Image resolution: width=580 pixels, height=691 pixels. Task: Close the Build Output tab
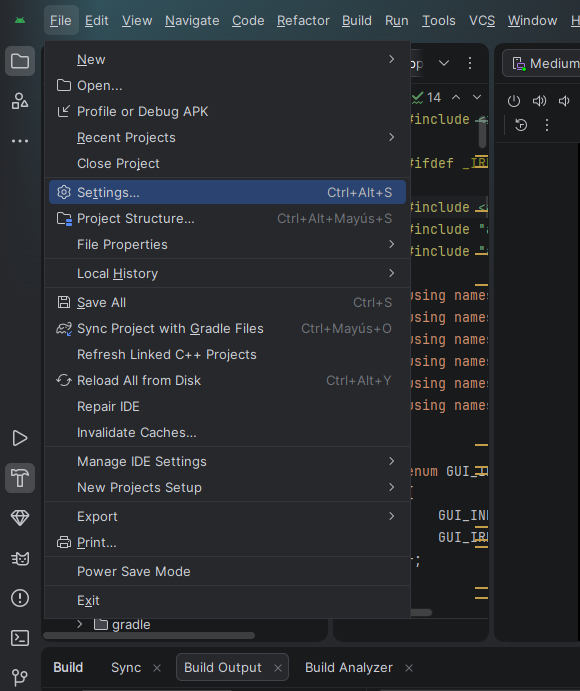click(278, 668)
